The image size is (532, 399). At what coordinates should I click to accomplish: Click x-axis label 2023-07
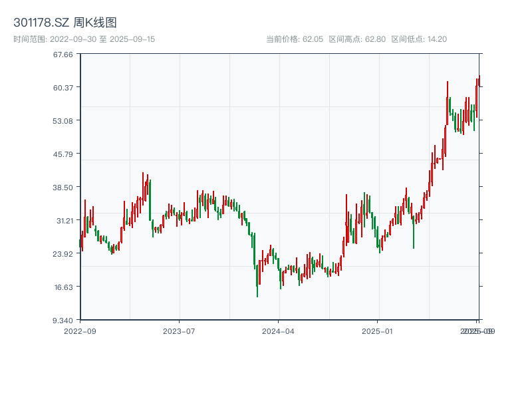[x=179, y=331]
